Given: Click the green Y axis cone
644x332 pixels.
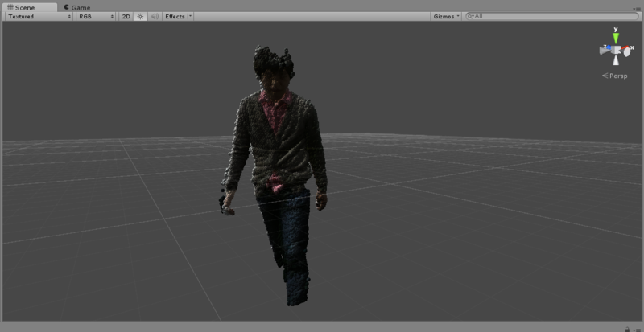Looking at the screenshot, I should point(616,38).
